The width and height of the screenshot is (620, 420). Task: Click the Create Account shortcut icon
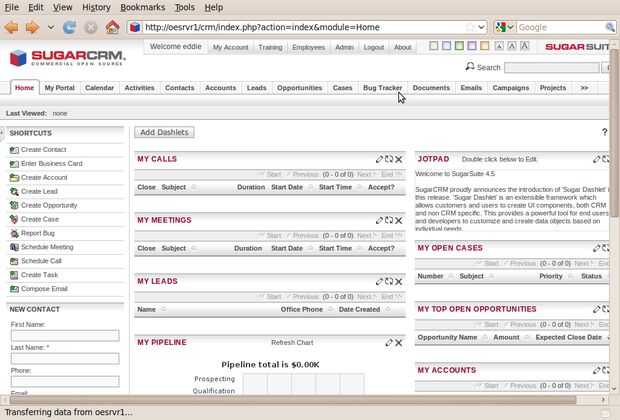coord(14,178)
